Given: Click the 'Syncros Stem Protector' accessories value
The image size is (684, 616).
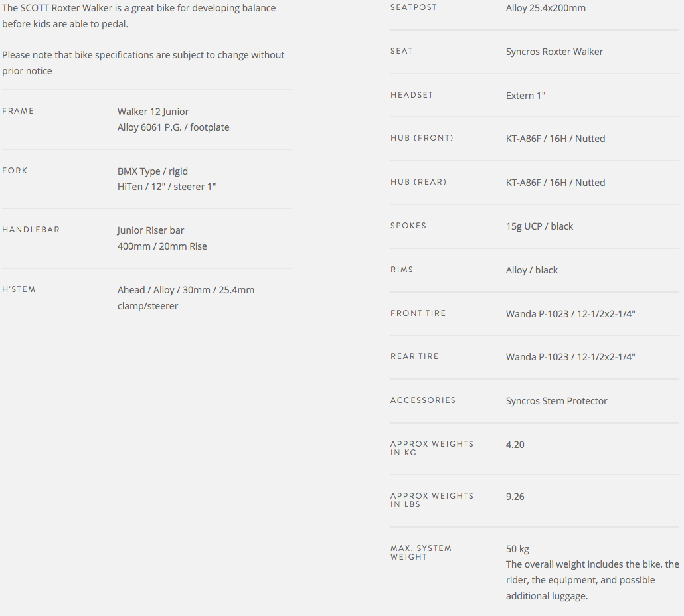Looking at the screenshot, I should click(x=556, y=401).
